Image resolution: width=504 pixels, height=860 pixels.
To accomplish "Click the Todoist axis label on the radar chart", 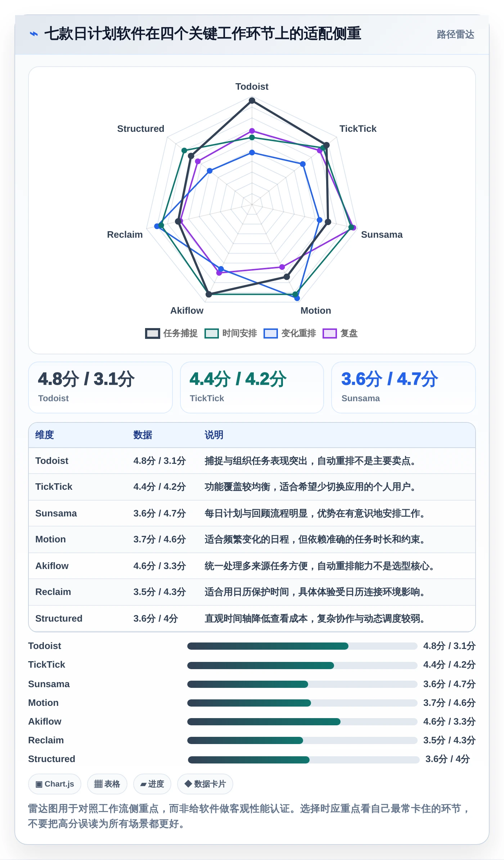I will [x=252, y=87].
